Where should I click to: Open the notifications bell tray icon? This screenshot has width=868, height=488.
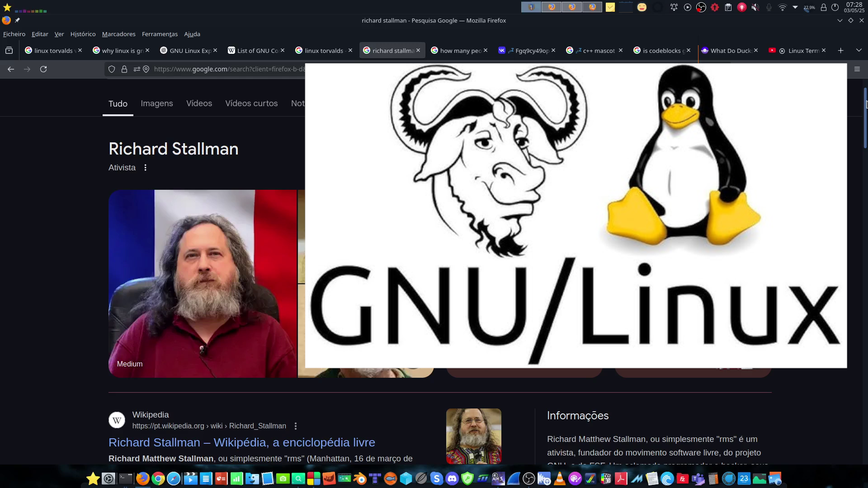(x=674, y=7)
